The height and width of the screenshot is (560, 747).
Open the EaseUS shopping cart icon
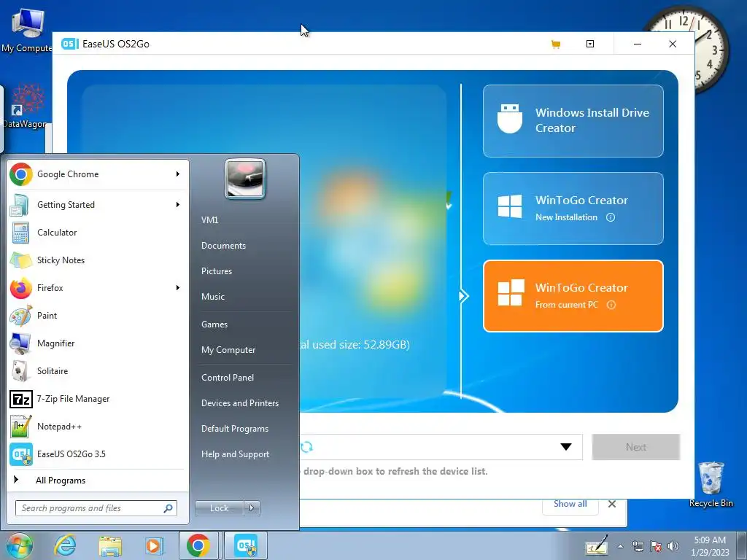tap(555, 44)
